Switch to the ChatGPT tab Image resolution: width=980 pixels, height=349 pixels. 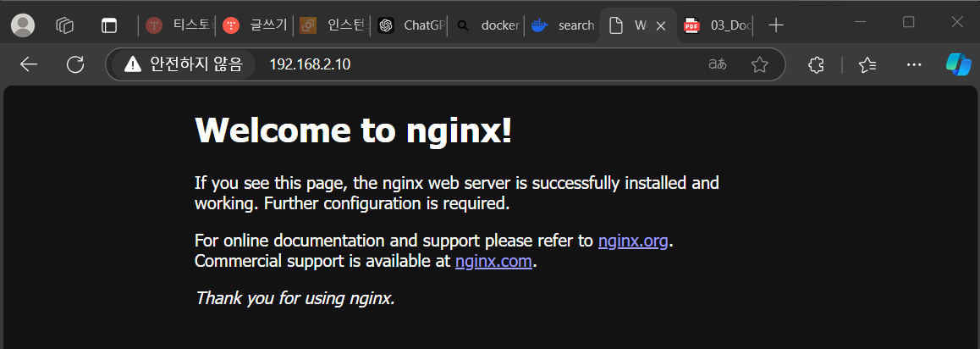pyautogui.click(x=411, y=25)
